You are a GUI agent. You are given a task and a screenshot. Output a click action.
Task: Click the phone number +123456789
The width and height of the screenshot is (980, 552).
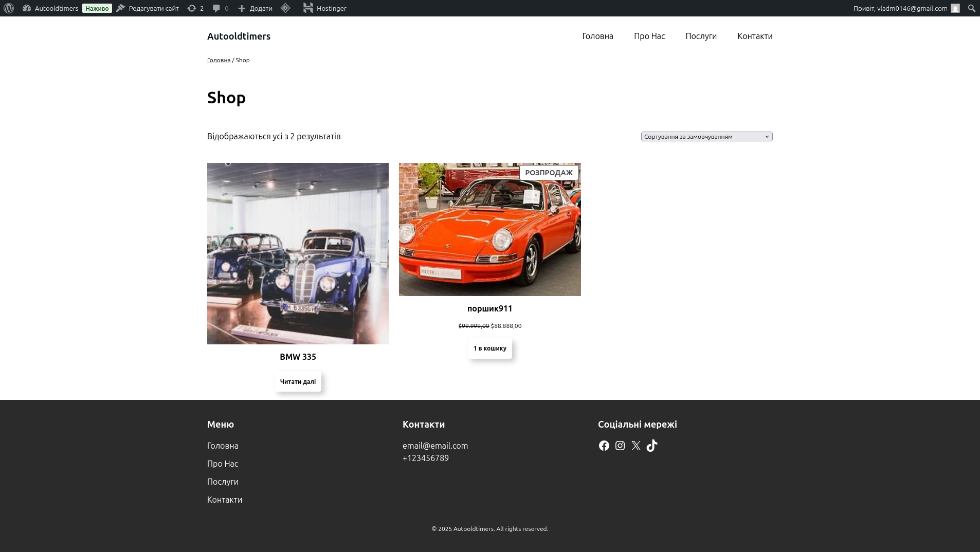coord(426,458)
